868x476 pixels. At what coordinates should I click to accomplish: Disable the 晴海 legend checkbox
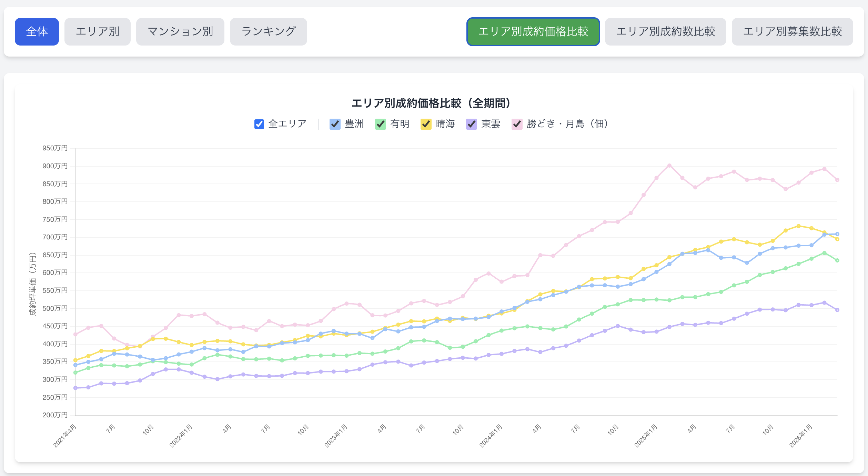[x=426, y=124]
